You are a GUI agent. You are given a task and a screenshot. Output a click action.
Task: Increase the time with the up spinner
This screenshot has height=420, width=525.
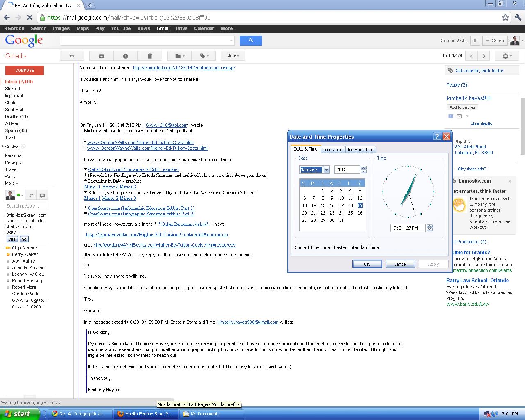coord(429,226)
